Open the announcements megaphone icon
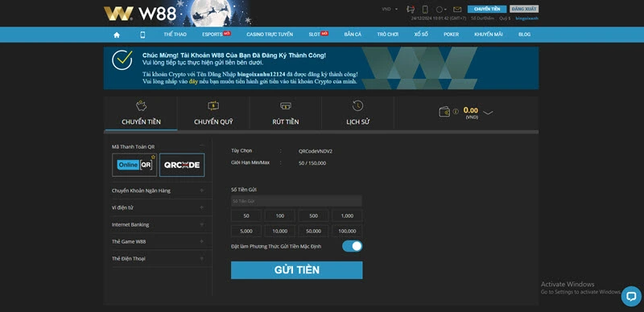Screen dimensions: 644x312 coord(411,9)
